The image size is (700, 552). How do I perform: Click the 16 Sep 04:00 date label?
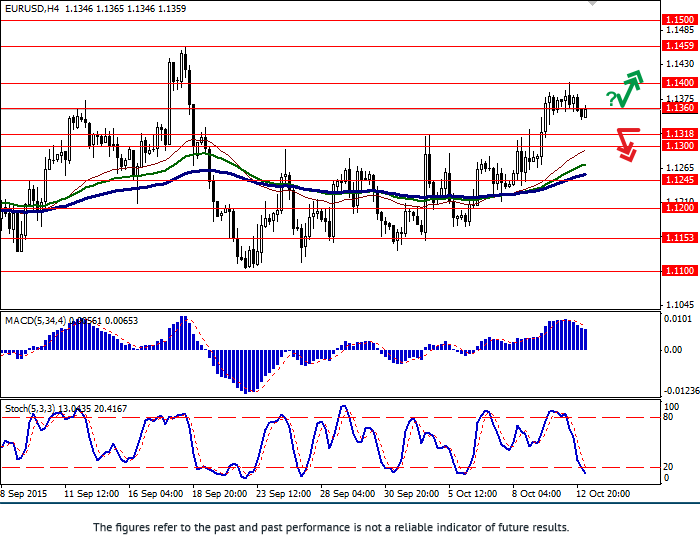click(155, 494)
